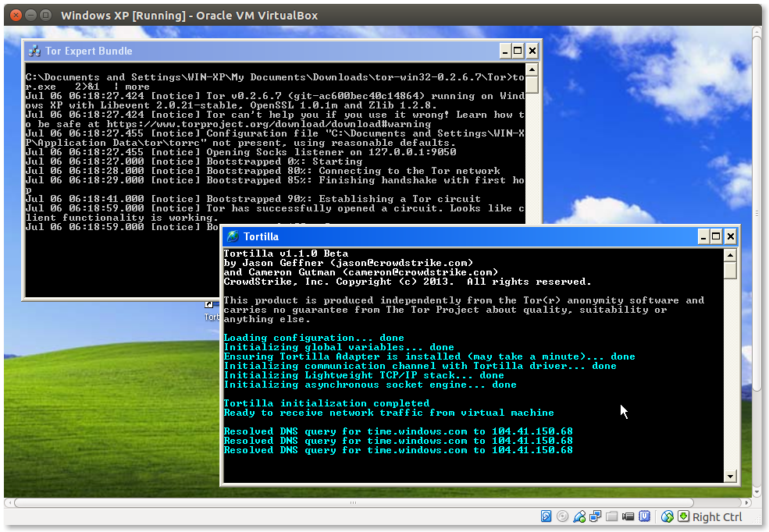The width and height of the screenshot is (769, 532).
Task: Click Tor console scrollbar up arrow
Action: [x=532, y=69]
